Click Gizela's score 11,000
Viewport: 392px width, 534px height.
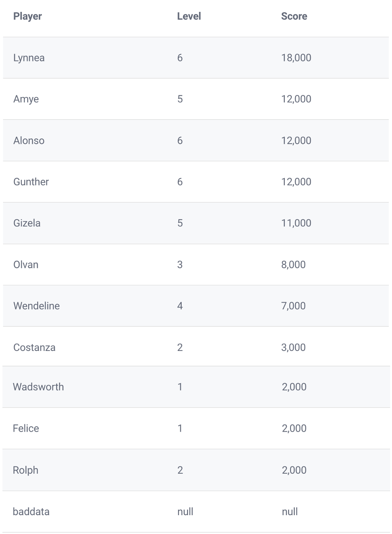(296, 223)
